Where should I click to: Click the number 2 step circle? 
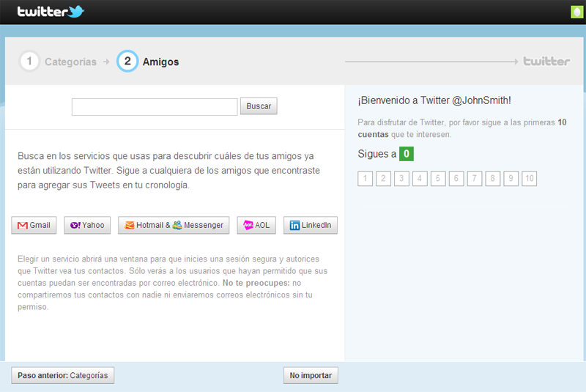pyautogui.click(x=127, y=61)
